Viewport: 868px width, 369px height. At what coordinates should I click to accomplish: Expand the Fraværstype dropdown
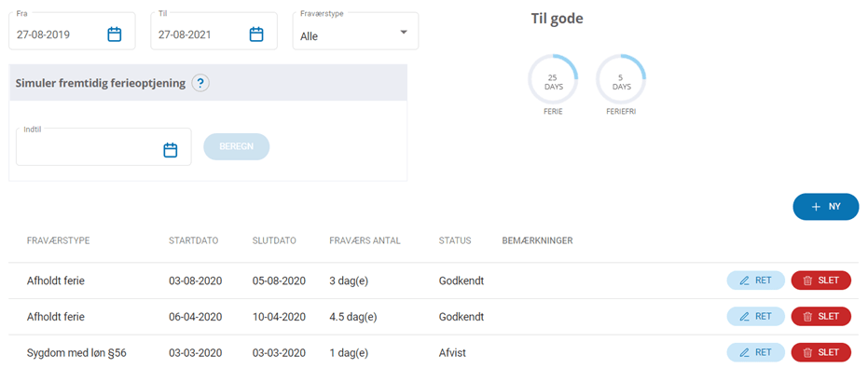click(x=404, y=33)
